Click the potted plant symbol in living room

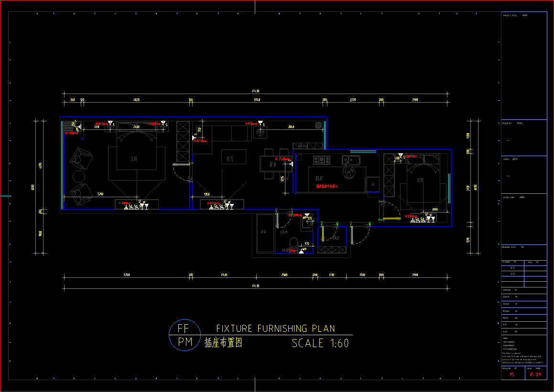click(x=318, y=125)
